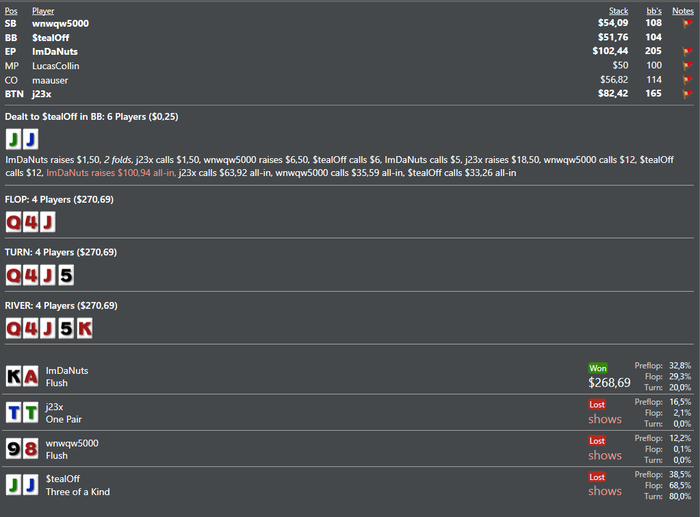Click 'shows' link for $tealOff

(x=604, y=491)
